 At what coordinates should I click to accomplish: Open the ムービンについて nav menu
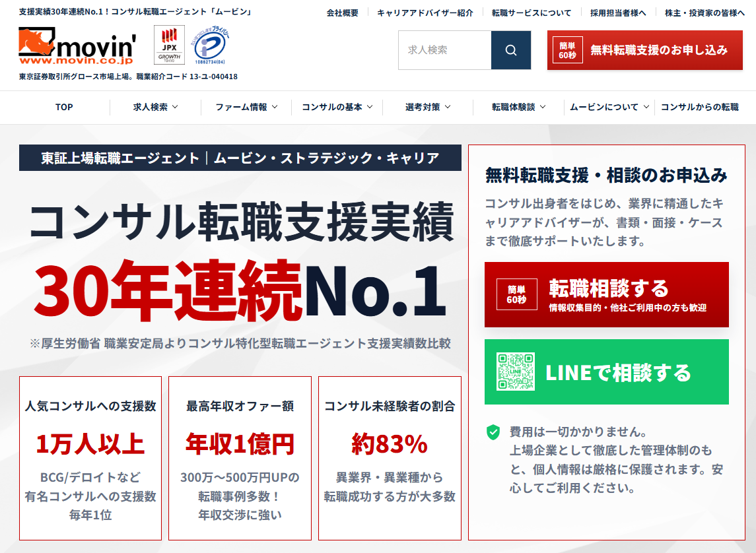pos(609,107)
